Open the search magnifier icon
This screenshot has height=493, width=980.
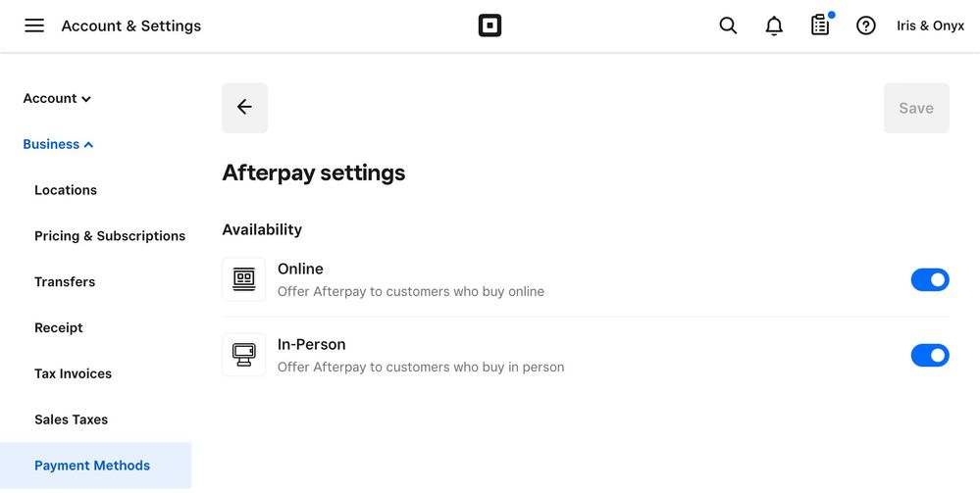coord(728,25)
